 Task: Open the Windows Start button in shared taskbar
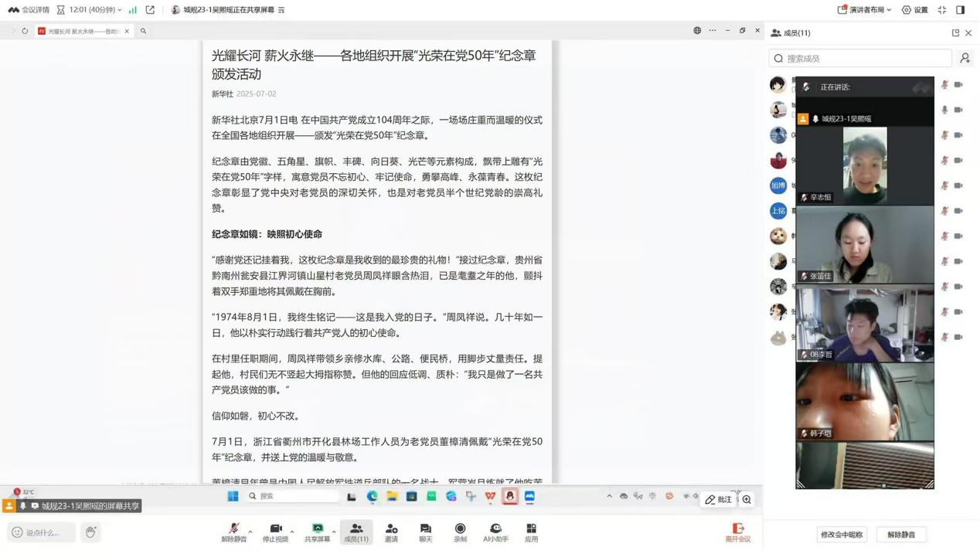click(233, 496)
